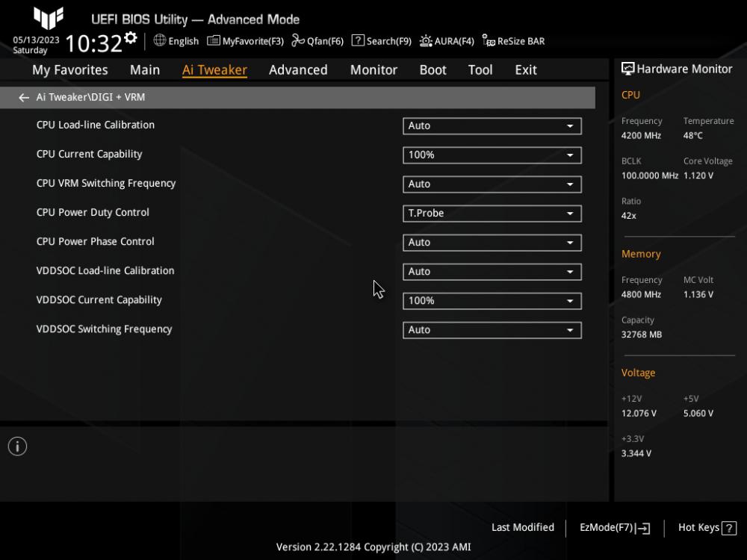The width and height of the screenshot is (747, 560).
Task: Click the TUF logo at top left
Action: point(48,18)
